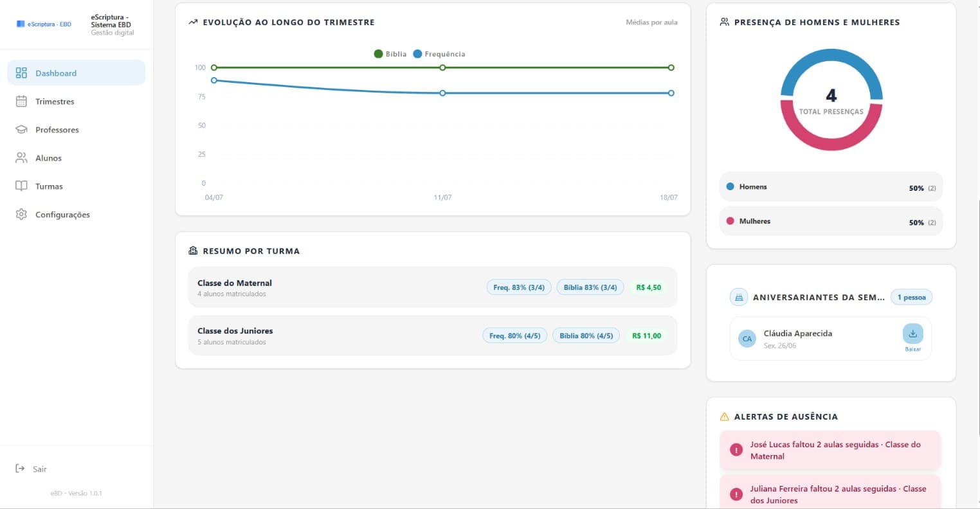Image resolution: width=980 pixels, height=509 pixels.
Task: Click the Frequência data point at 04/07
Action: click(x=214, y=80)
